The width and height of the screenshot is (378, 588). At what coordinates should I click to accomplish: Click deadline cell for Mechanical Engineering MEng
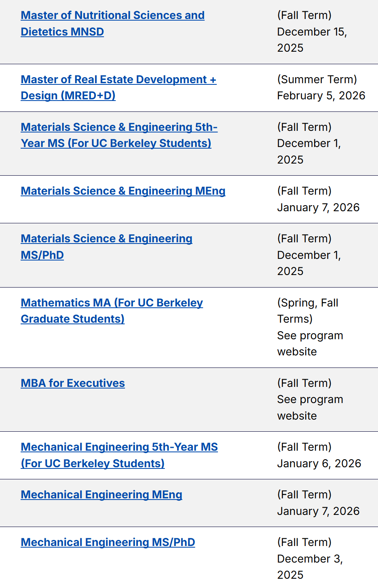318,511
